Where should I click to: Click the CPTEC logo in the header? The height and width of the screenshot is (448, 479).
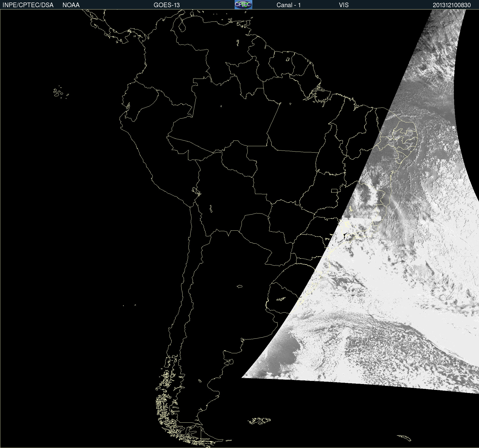[243, 5]
